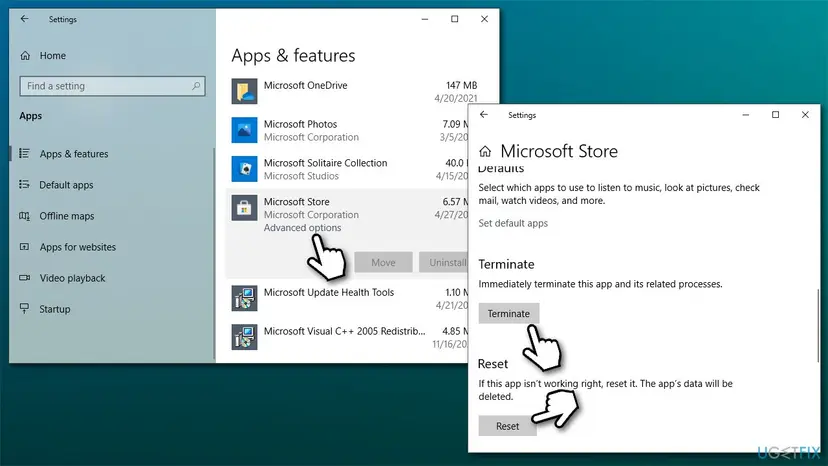828x466 pixels.
Task: Click the search magnifier icon in the Find a setting box
Action: click(196, 86)
